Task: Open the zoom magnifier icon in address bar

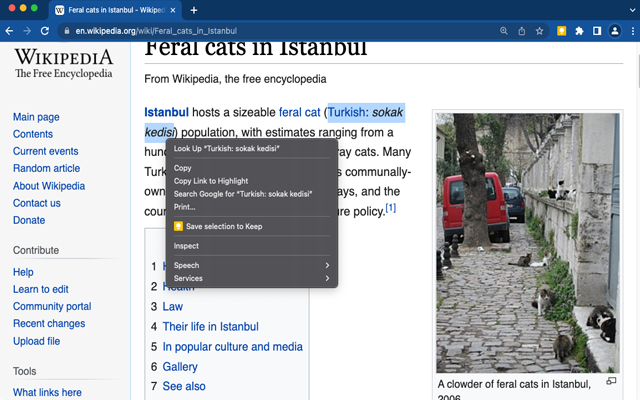Action: coord(504,31)
